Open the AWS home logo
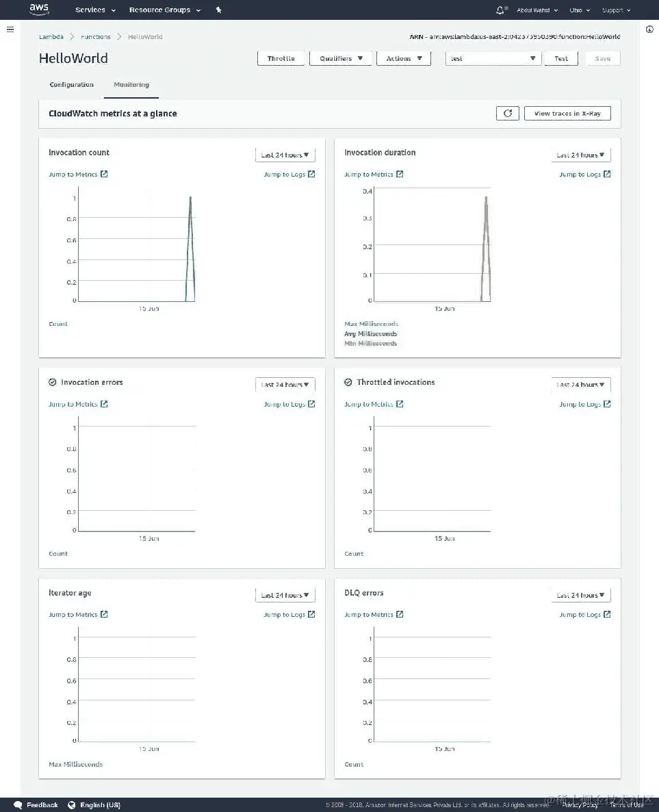Viewport: 659px width, 812px height. point(39,10)
